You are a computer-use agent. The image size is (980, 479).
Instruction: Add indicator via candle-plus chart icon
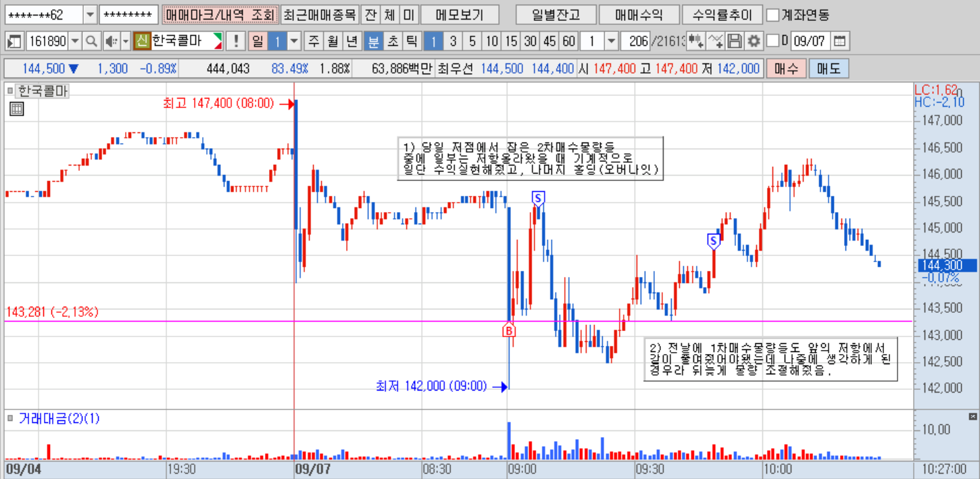click(696, 41)
